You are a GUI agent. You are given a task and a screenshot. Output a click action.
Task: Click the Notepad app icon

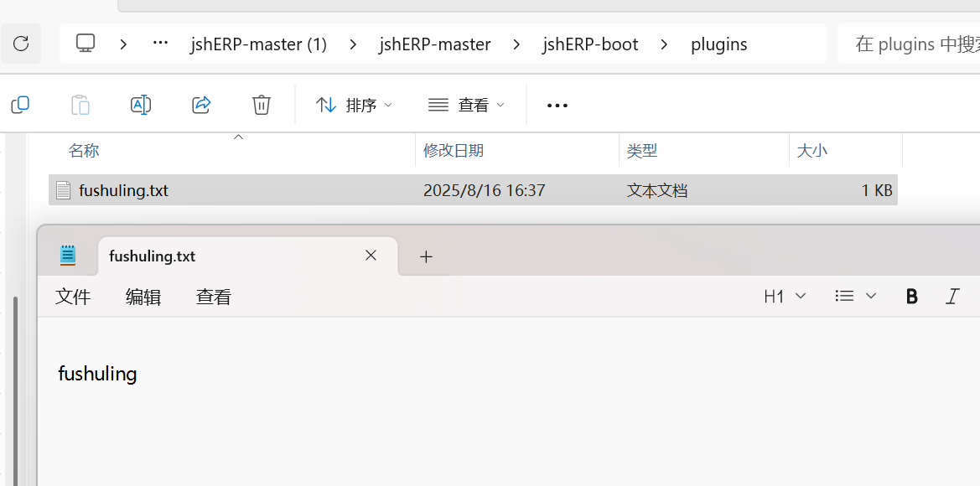pos(68,256)
